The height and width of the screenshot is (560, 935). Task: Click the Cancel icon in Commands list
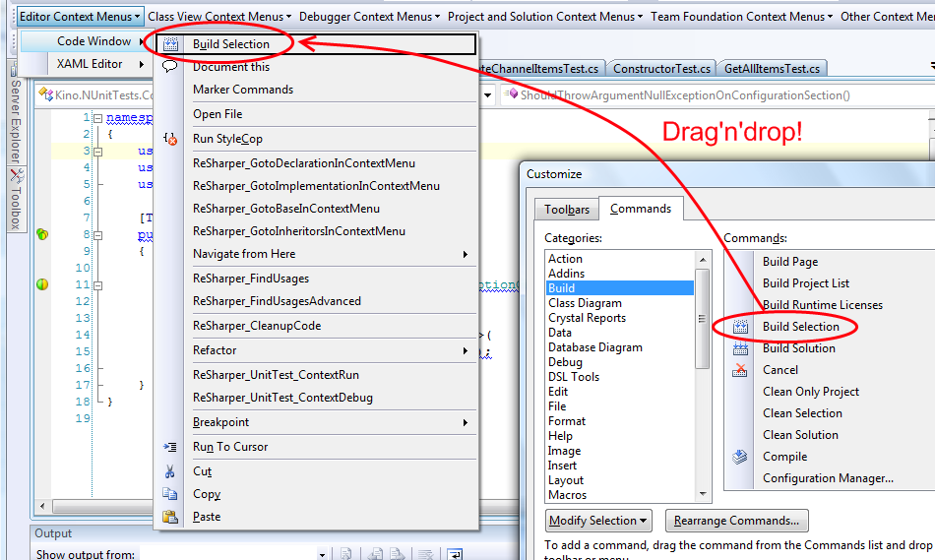[740, 370]
